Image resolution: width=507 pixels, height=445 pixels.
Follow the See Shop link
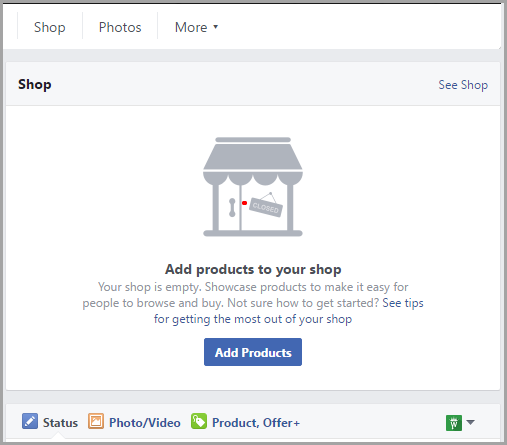[463, 85]
